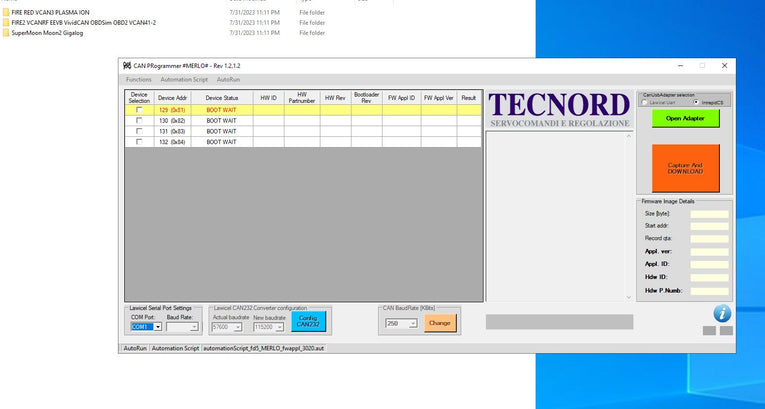
Task: Click the blue info icon
Action: coord(722,313)
